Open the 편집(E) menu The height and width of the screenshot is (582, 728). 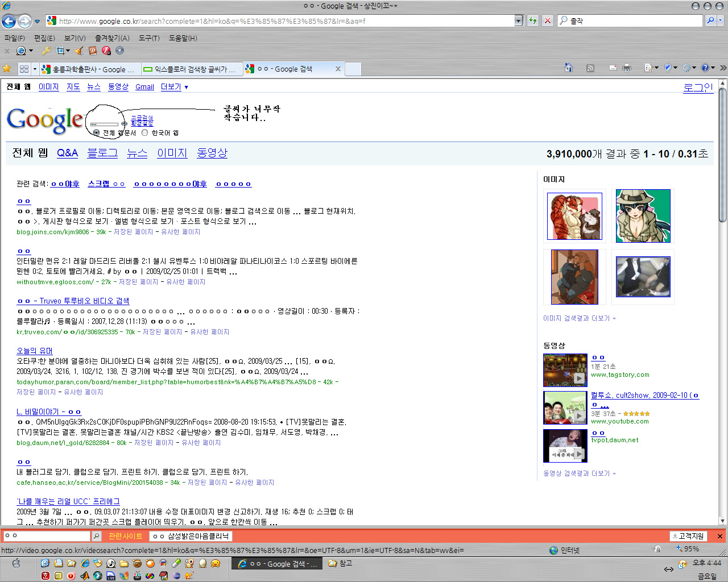[44, 38]
